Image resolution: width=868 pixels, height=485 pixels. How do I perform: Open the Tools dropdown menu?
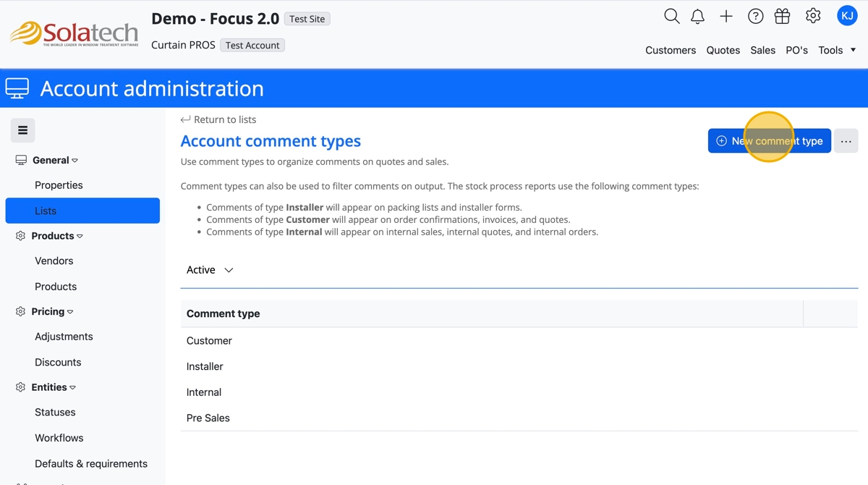pos(837,50)
